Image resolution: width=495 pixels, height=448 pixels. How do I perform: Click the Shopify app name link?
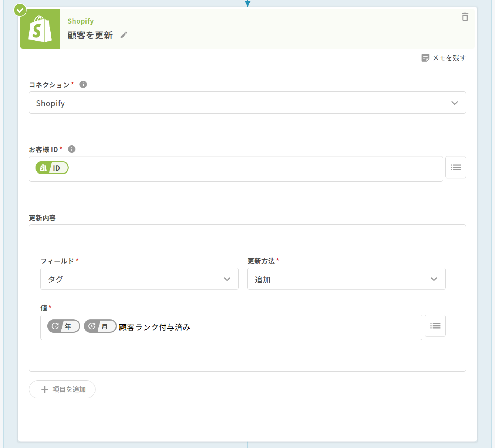tap(81, 21)
